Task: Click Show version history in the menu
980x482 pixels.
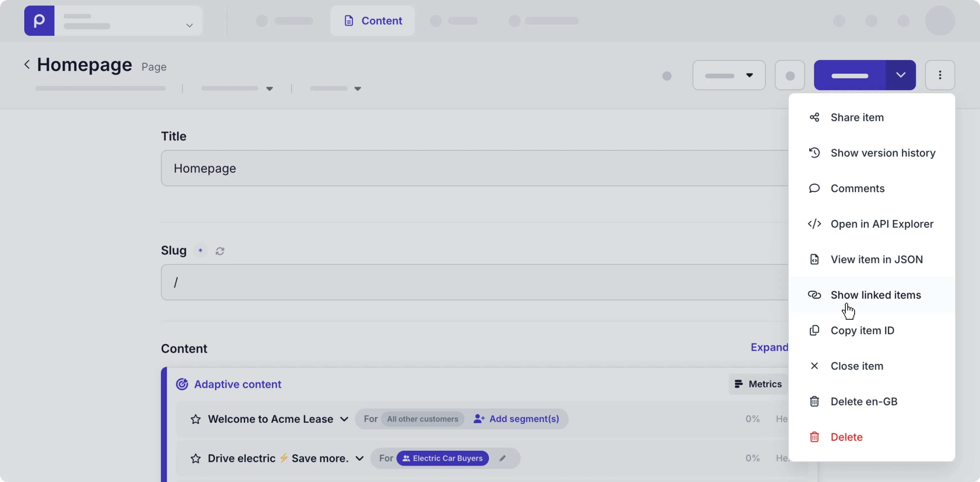Action: tap(883, 153)
